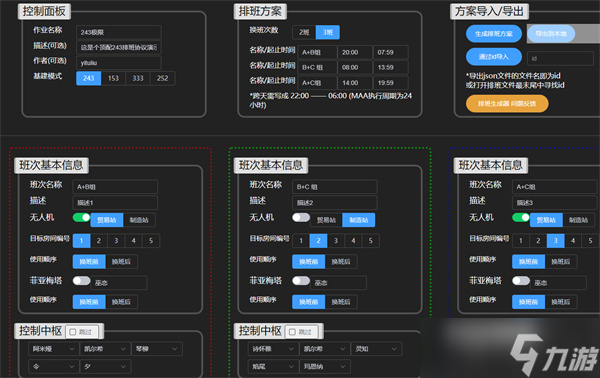Select 制造站 in A+B组 shift
Viewport: 600px width, 378px height.
[139, 220]
